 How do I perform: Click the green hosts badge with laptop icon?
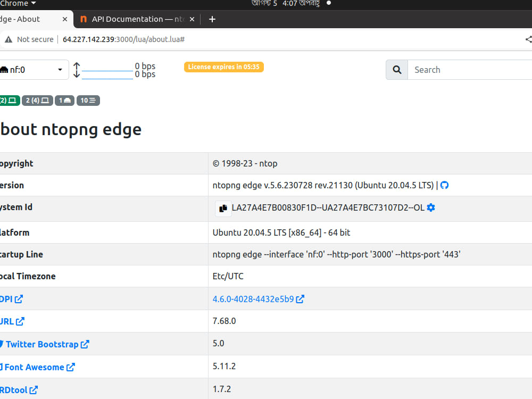point(10,101)
